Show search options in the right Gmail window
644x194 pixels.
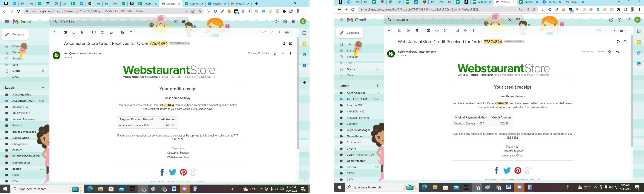518,20
